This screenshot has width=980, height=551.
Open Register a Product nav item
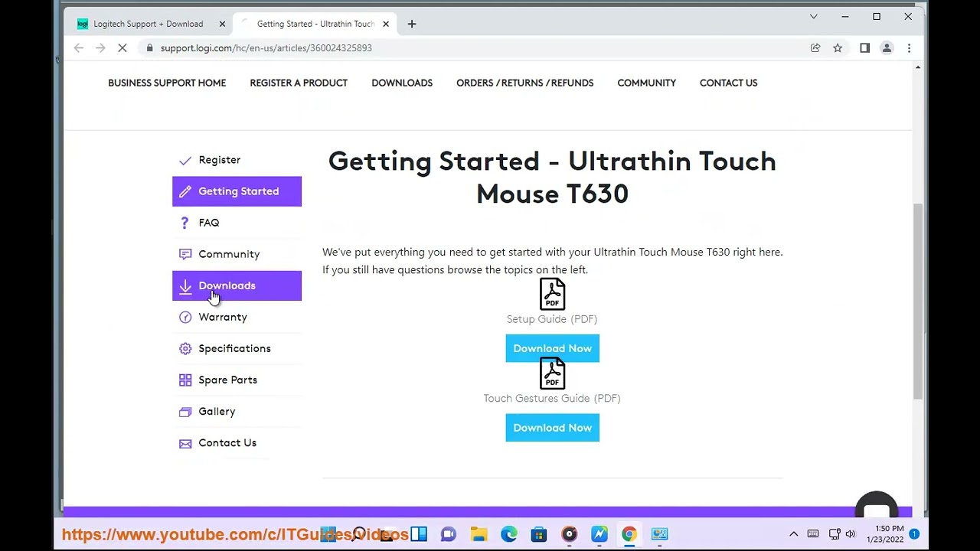pyautogui.click(x=299, y=83)
